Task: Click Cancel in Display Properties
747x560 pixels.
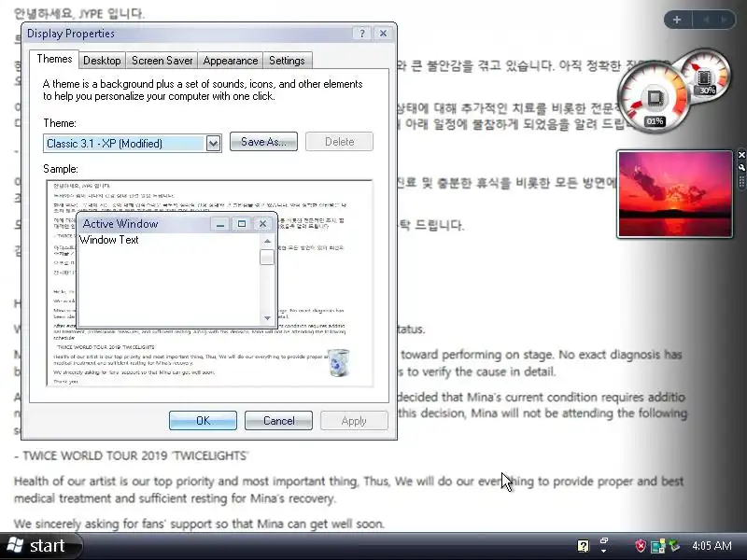Action: click(278, 421)
